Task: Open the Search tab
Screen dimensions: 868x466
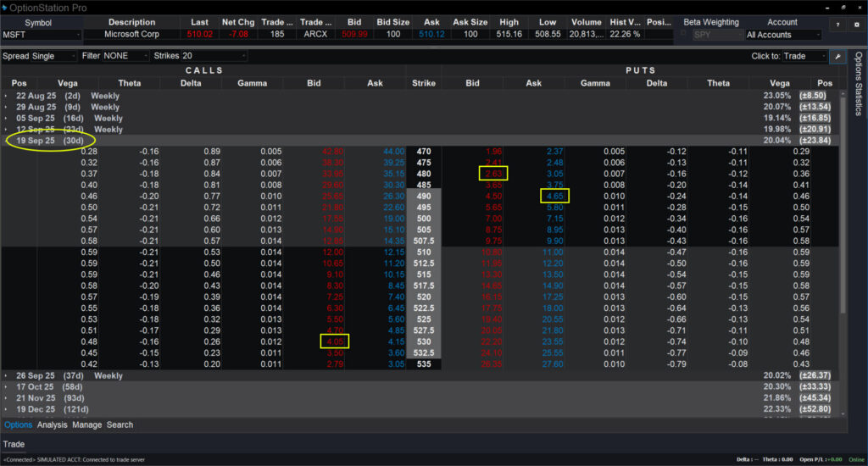Action: (120, 424)
